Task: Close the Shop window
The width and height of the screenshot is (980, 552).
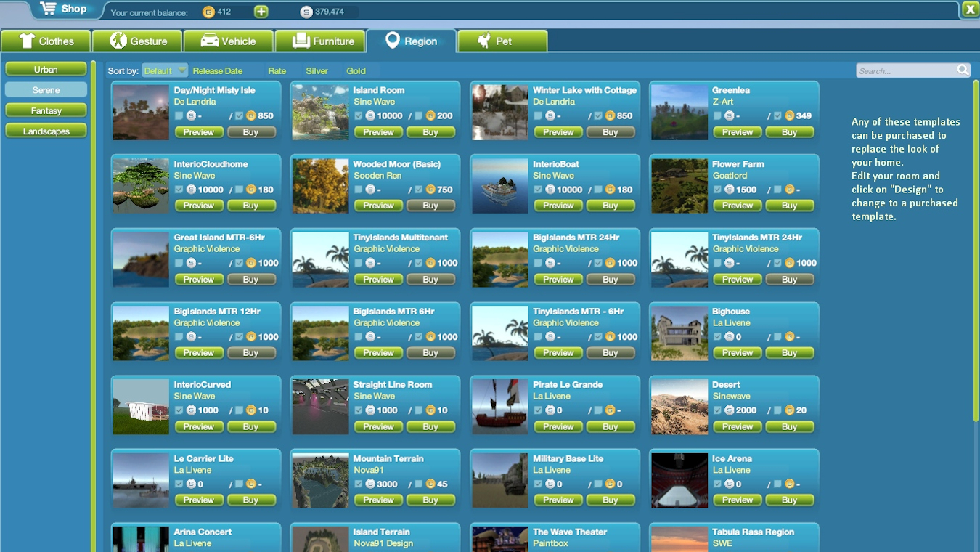Action: [970, 9]
